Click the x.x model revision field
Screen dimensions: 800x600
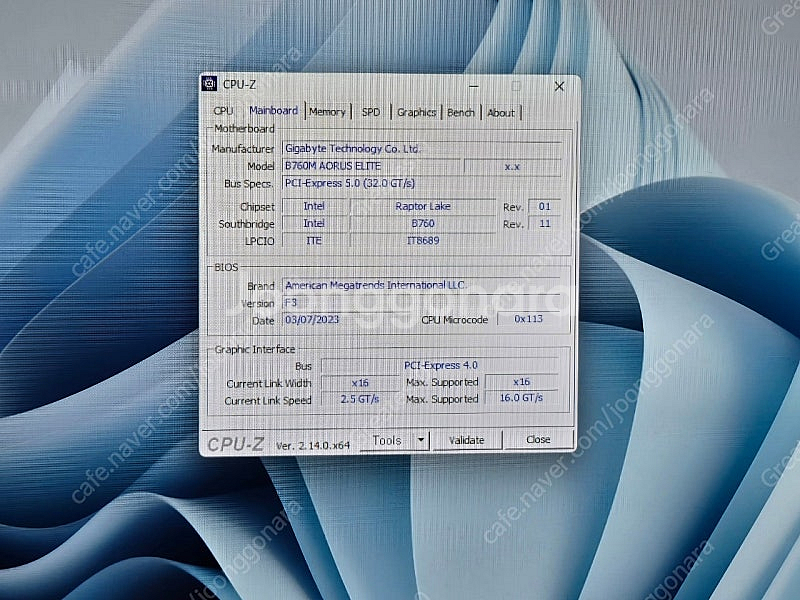click(x=512, y=166)
